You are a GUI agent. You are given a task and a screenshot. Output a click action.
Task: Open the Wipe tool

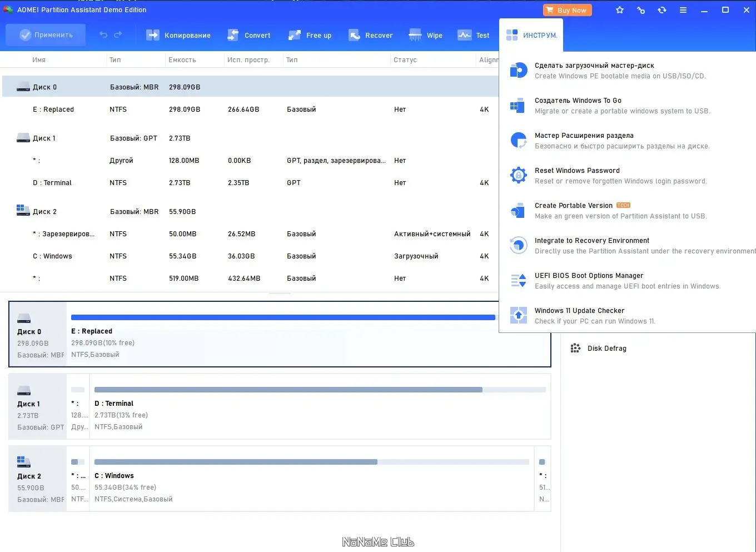pos(426,35)
